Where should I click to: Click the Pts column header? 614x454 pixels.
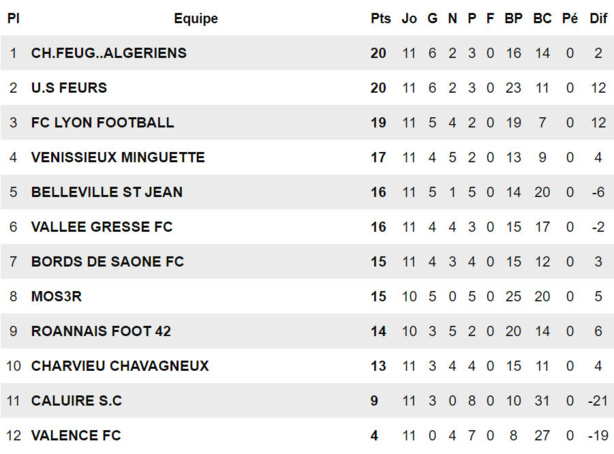[x=380, y=18]
